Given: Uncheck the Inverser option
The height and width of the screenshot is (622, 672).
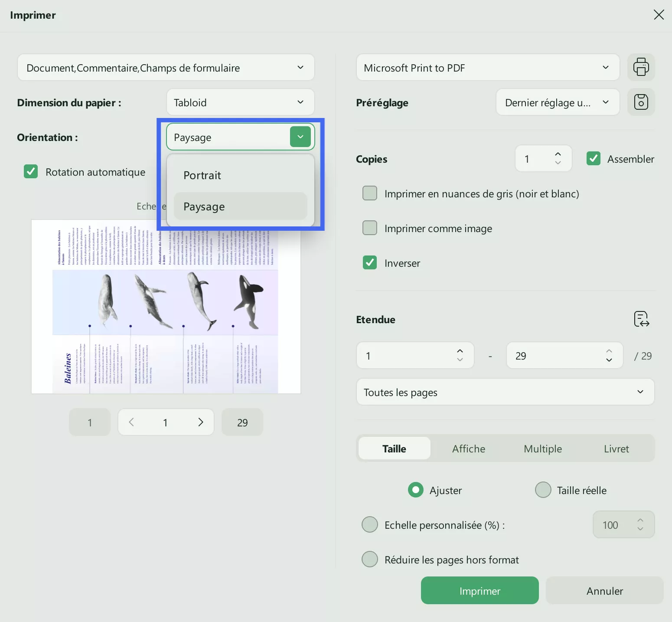Looking at the screenshot, I should (369, 262).
